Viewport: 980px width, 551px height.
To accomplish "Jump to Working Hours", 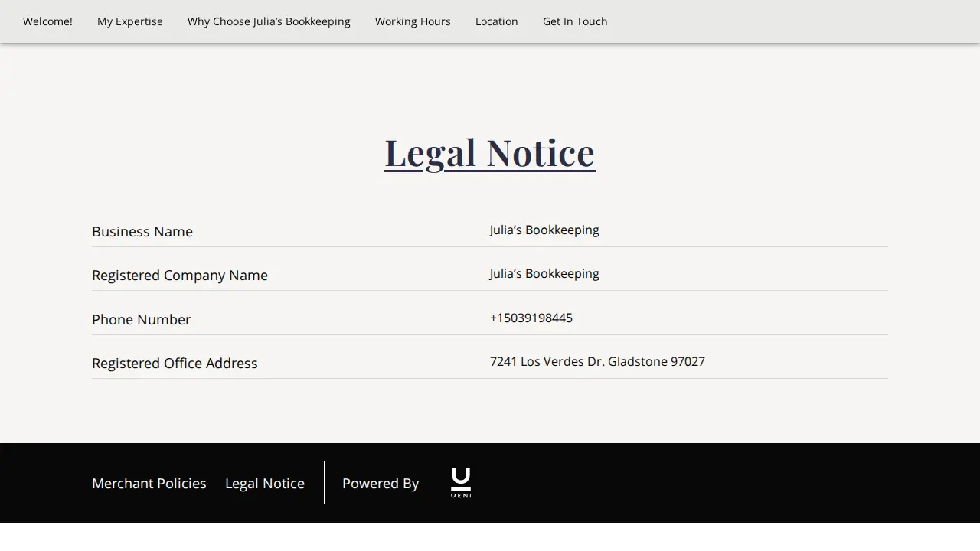I will click(x=413, y=21).
